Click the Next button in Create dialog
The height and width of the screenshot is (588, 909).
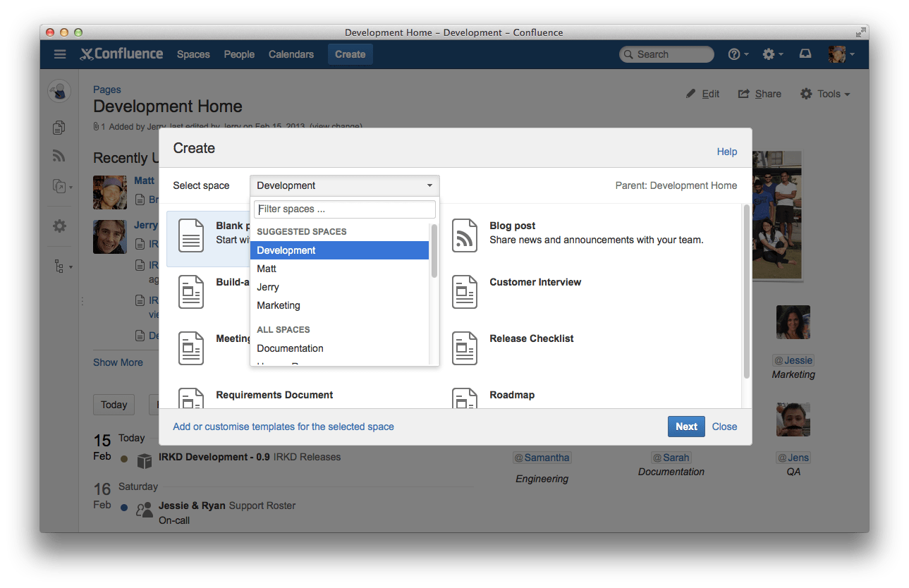(x=685, y=426)
